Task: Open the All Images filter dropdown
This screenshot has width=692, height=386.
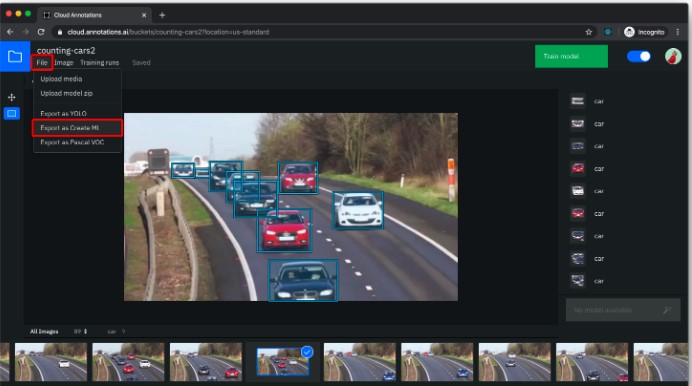Action: coord(44,331)
